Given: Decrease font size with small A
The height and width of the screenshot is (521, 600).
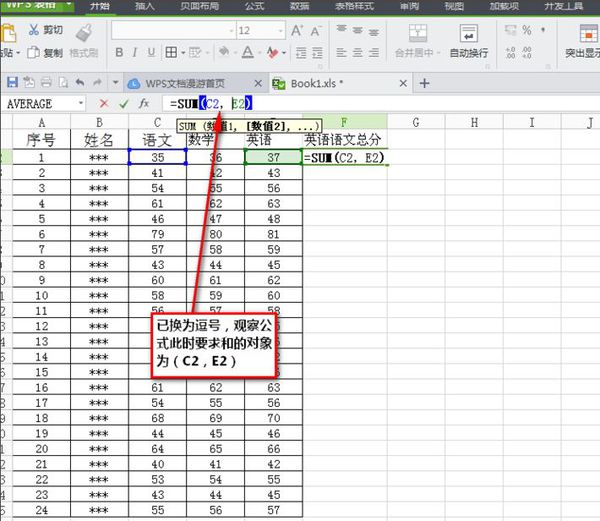Looking at the screenshot, I should click(315, 31).
